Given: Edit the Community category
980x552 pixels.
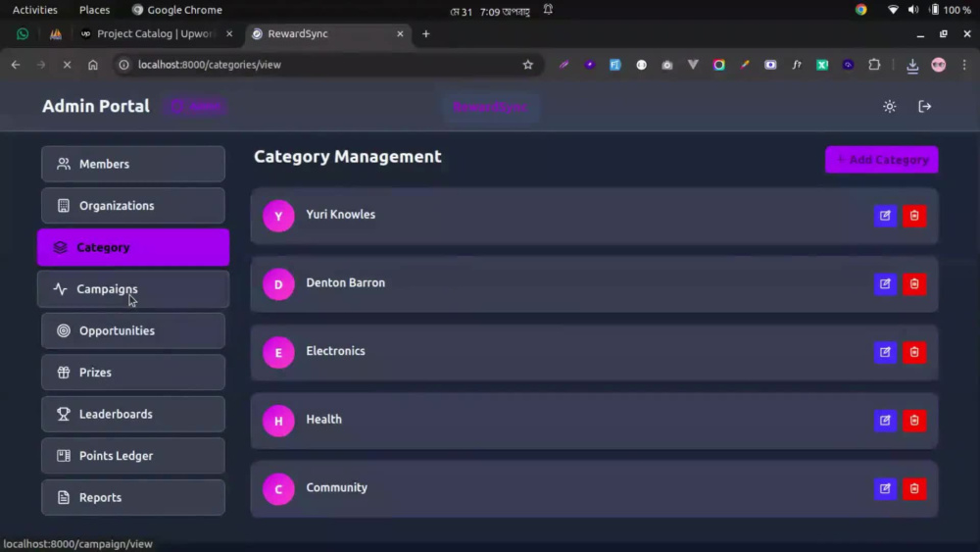Looking at the screenshot, I should pyautogui.click(x=885, y=488).
